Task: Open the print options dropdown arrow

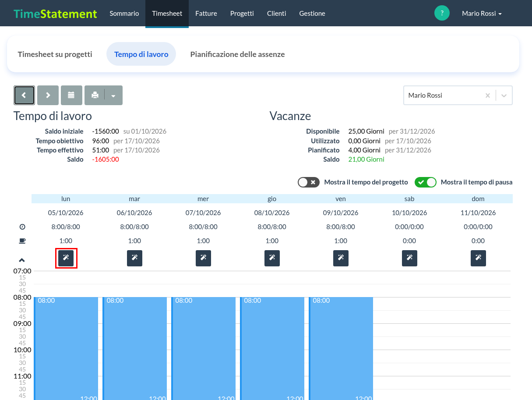Action: tap(113, 95)
